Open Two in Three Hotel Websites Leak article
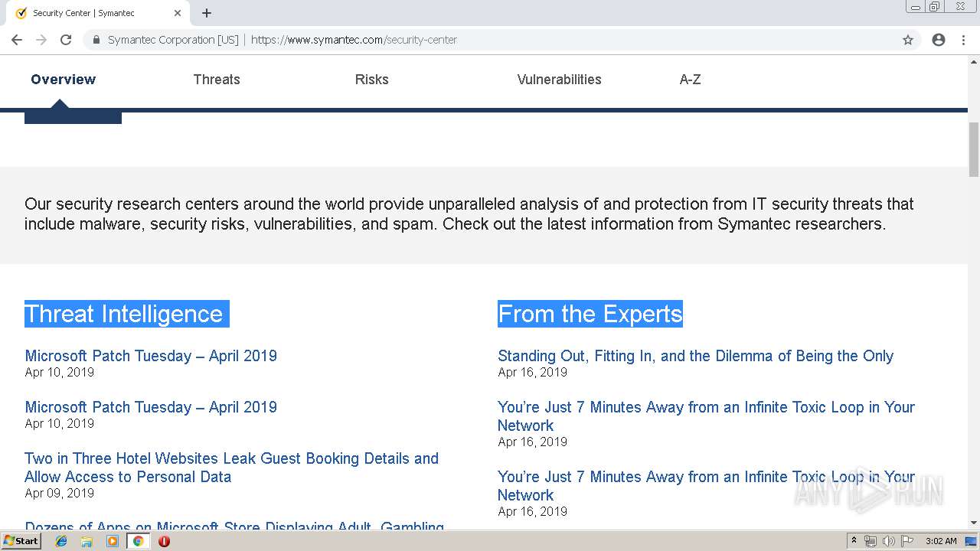This screenshot has height=551, width=980. point(231,468)
